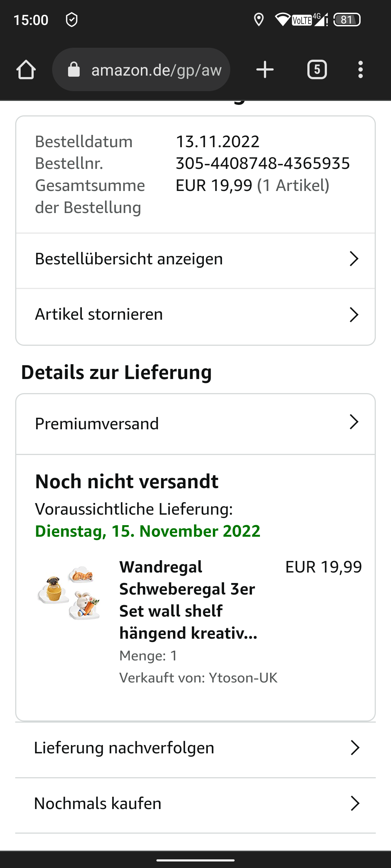
Task: Click the amazon.de address bar
Action: click(x=156, y=69)
